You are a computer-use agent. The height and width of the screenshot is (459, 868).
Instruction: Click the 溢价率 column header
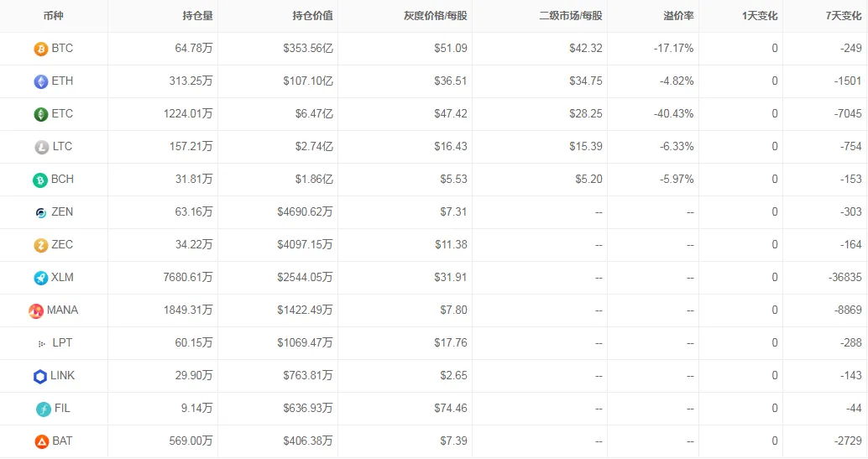tap(678, 16)
